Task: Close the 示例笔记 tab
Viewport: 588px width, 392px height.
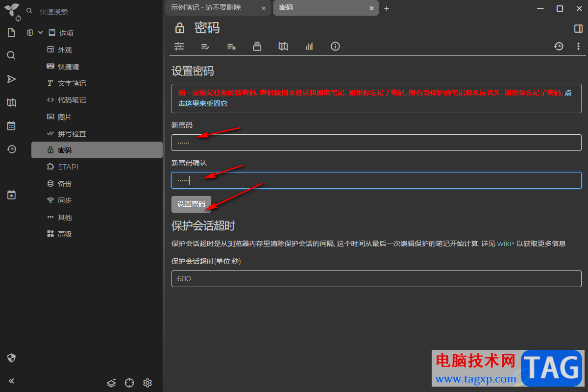Action: (264, 8)
